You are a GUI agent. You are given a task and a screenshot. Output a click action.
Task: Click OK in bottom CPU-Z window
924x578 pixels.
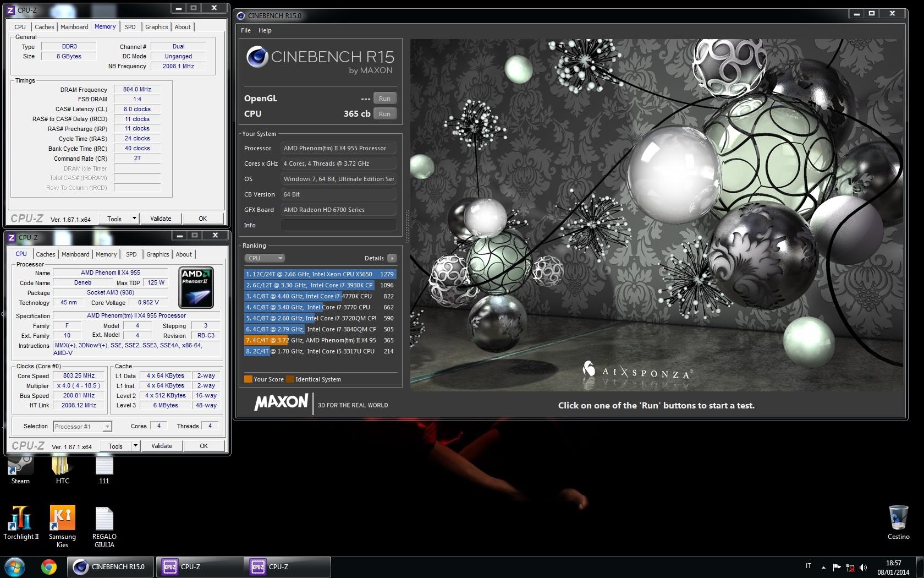pyautogui.click(x=204, y=446)
